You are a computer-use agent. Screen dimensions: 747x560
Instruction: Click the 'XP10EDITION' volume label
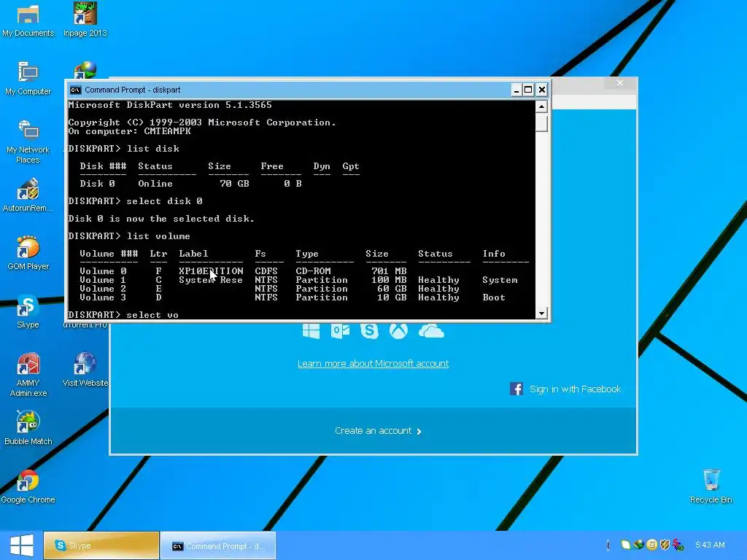[211, 271]
